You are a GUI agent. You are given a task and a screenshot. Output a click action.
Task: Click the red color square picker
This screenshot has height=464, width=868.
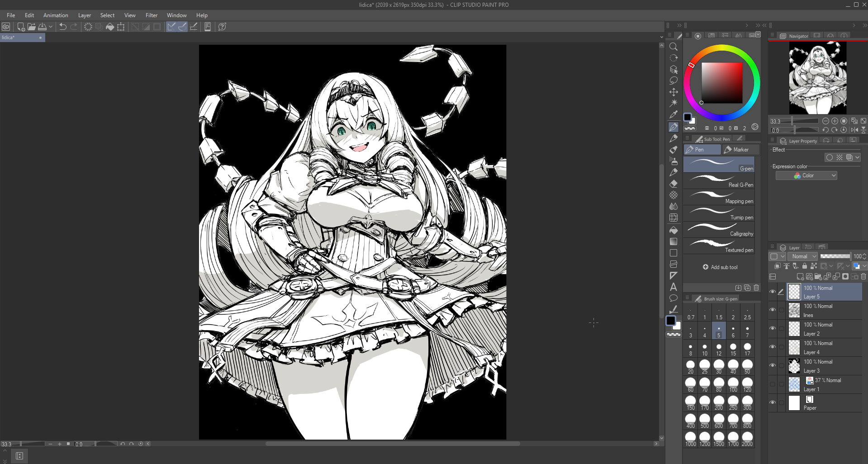click(x=722, y=83)
